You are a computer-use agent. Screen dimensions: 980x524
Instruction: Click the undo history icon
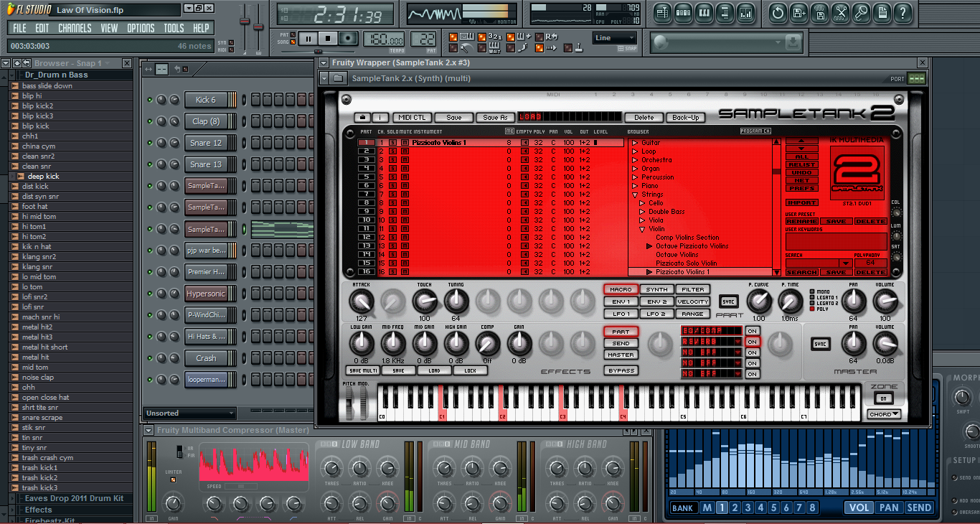tap(778, 12)
